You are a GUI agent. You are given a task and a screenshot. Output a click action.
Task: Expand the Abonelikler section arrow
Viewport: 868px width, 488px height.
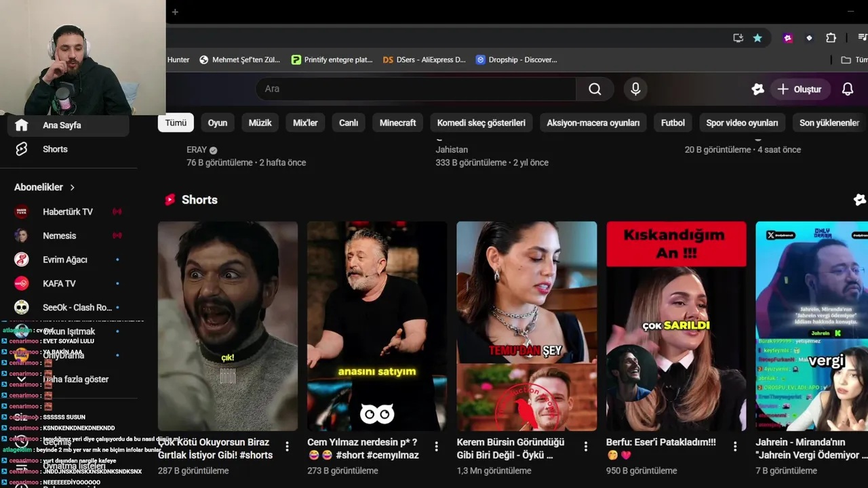[72, 187]
